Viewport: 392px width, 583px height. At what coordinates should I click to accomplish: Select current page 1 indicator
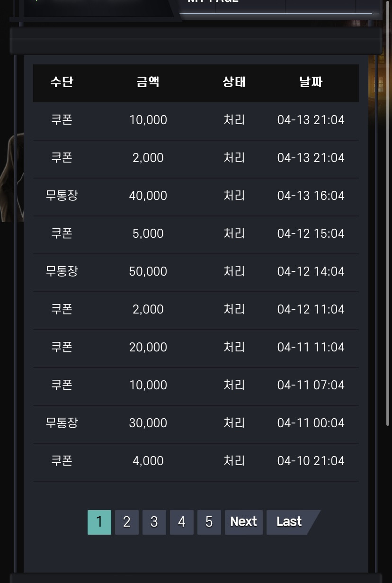point(99,522)
